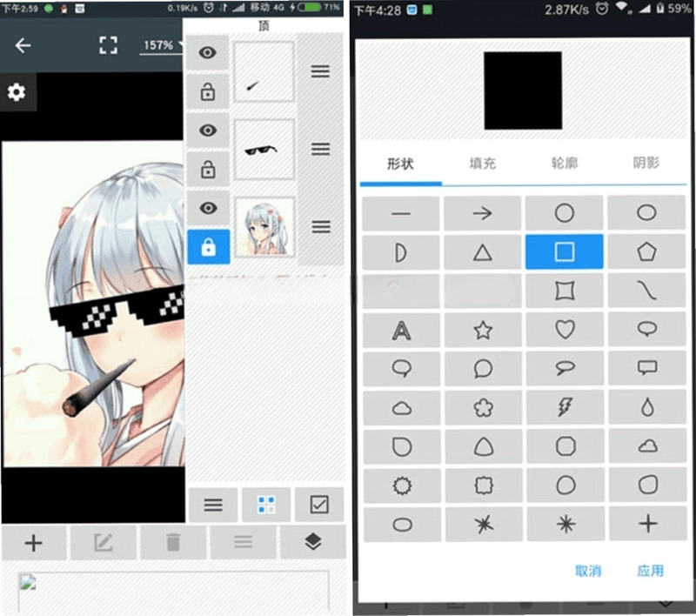Choose the S-curve line shape
Screen dimensions: 696x616
646,291
